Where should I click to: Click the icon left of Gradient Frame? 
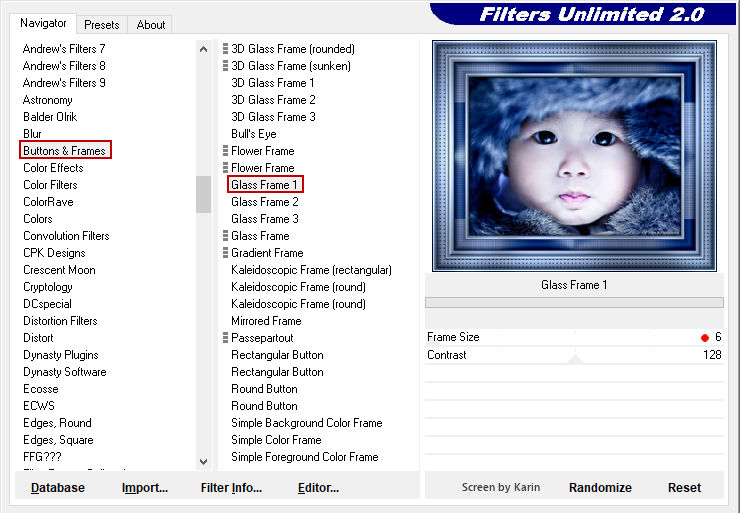pyautogui.click(x=226, y=253)
